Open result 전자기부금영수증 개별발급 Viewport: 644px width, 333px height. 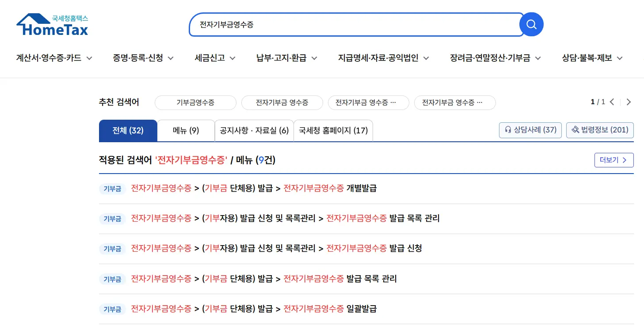click(254, 188)
